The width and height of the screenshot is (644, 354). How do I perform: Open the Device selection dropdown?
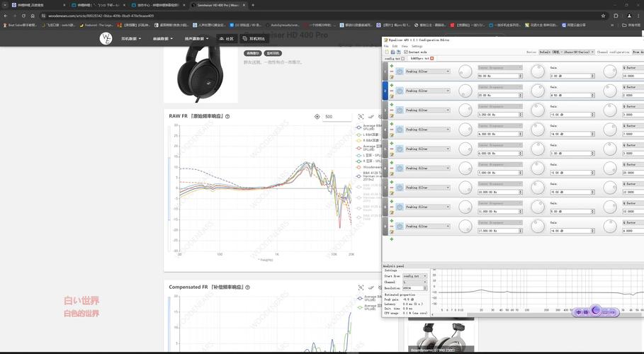click(566, 52)
